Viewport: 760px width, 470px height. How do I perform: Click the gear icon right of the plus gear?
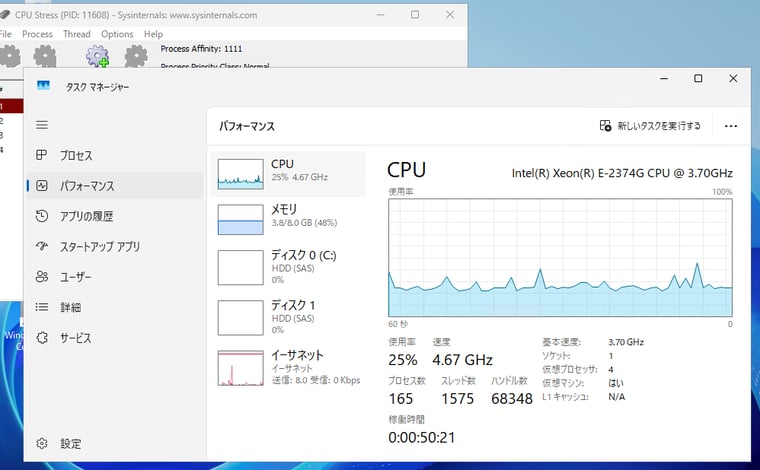(x=135, y=56)
